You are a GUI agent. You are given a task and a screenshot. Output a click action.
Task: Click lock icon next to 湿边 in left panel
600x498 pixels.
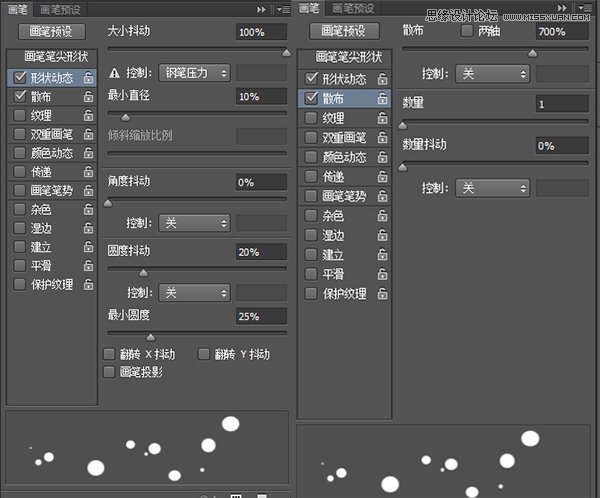[x=88, y=228]
